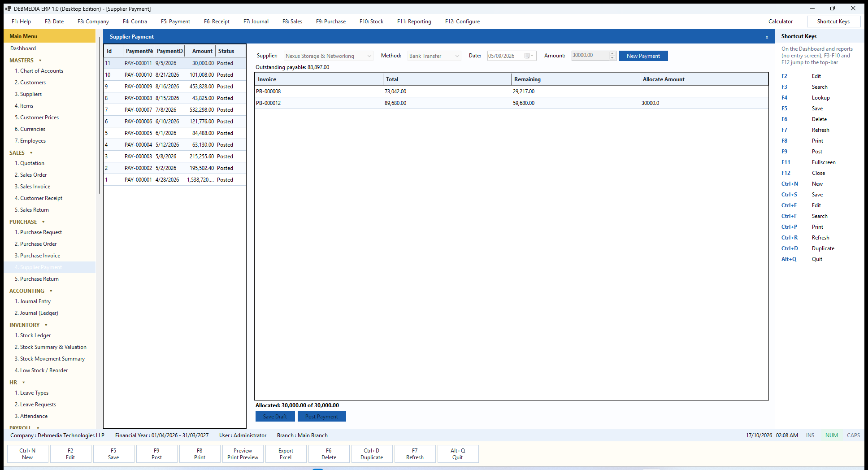Image resolution: width=868 pixels, height=470 pixels.
Task: Open the Calculator
Action: click(x=780, y=22)
